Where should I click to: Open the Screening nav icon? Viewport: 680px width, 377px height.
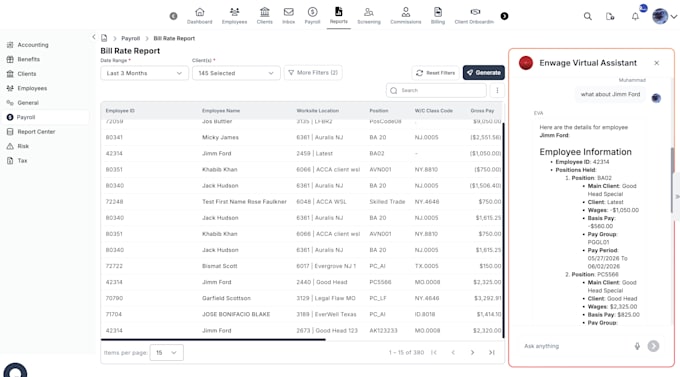(x=369, y=16)
